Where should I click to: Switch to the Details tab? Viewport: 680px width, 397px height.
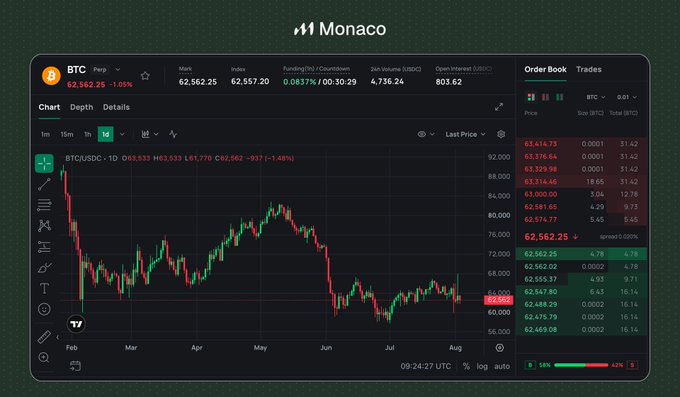[x=116, y=107]
